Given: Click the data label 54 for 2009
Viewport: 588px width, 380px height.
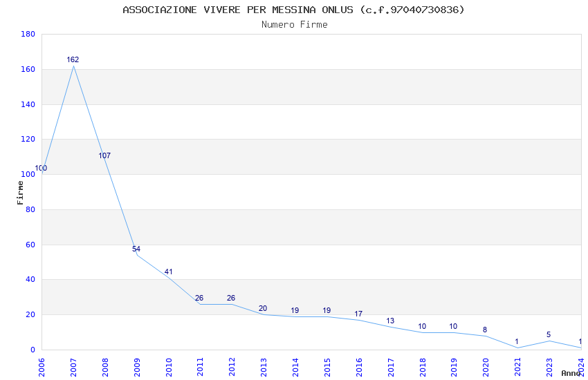Looking at the screenshot, I should pos(136,249).
